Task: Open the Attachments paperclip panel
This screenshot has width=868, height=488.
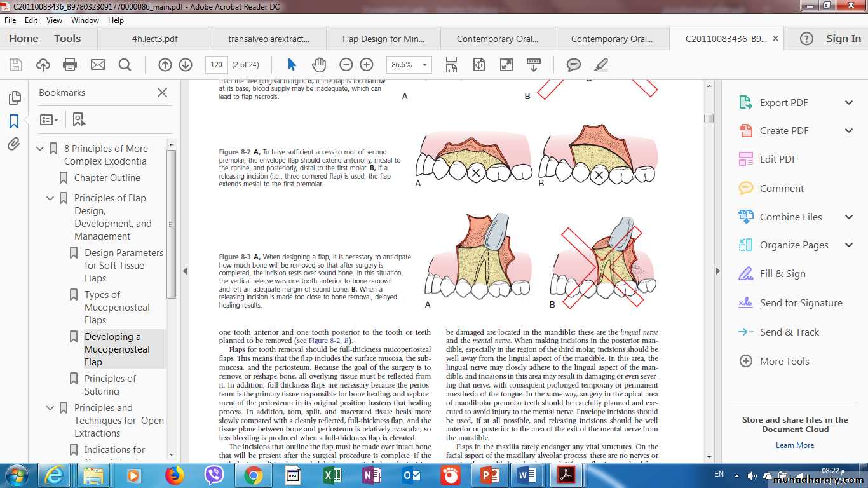Action: [14, 144]
